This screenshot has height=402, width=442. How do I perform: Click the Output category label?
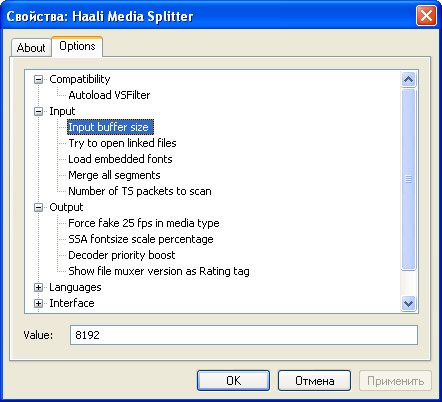point(66,207)
